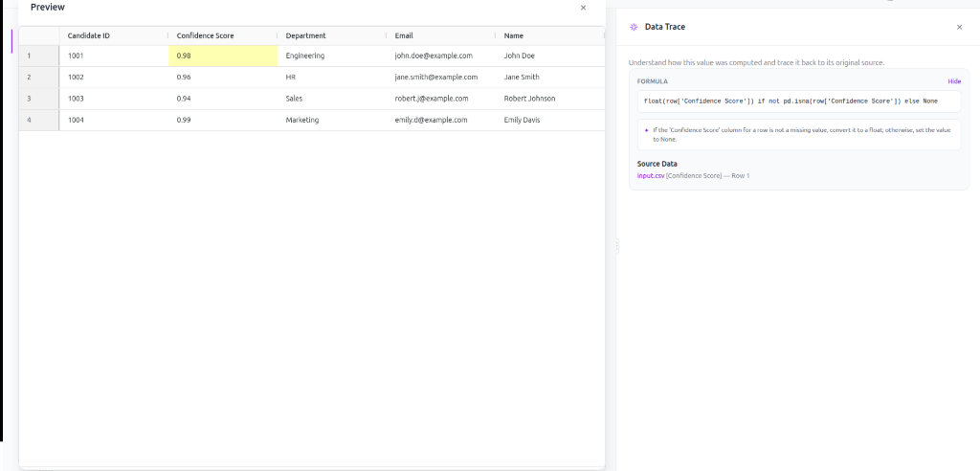Click the Jane Smith name cell

(550, 77)
